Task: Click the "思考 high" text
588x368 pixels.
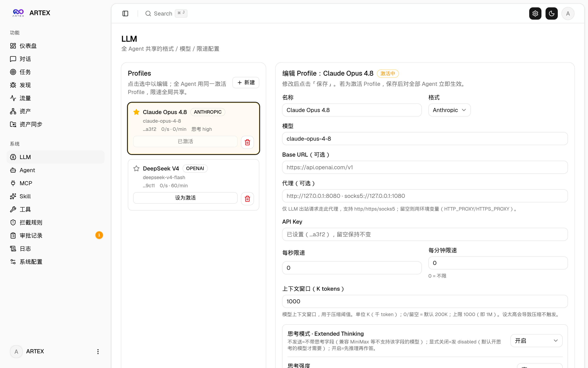Action: [202, 129]
